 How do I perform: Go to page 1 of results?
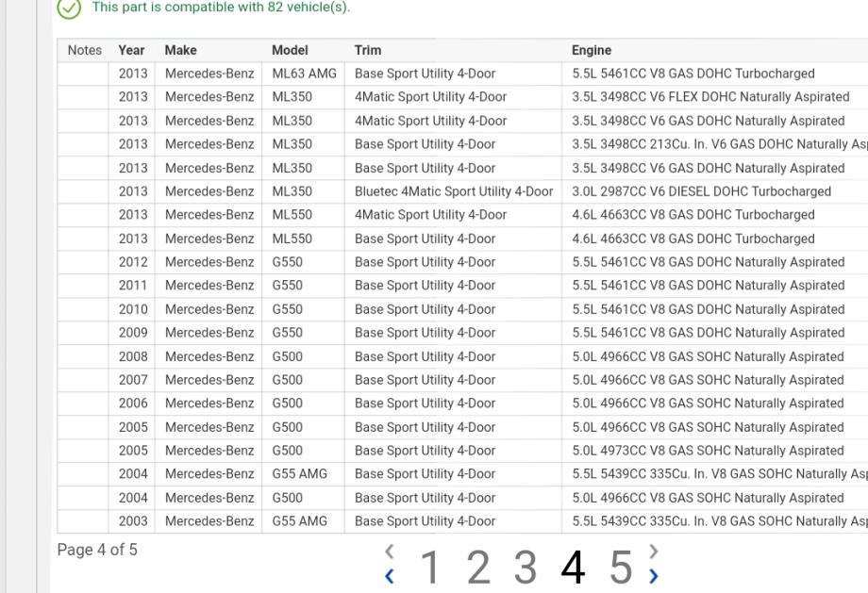(429, 567)
